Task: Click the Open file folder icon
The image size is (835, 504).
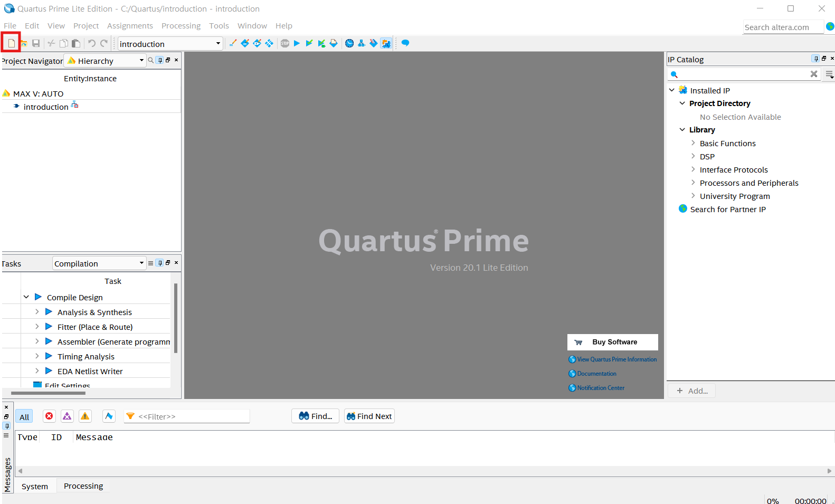Action: point(24,43)
